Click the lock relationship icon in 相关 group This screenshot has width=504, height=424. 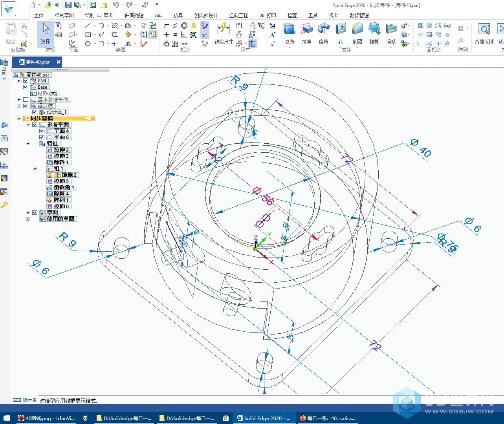pyautogui.click(x=193, y=26)
